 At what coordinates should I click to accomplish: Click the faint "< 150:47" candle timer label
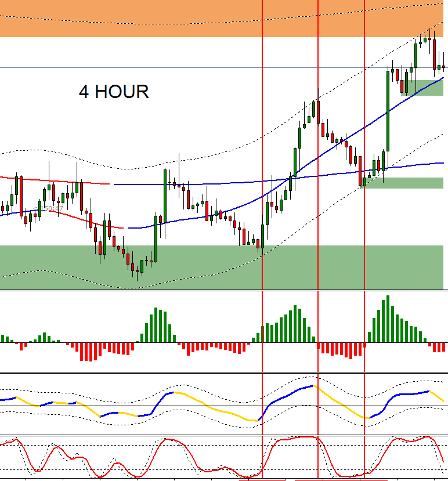tap(48, 209)
